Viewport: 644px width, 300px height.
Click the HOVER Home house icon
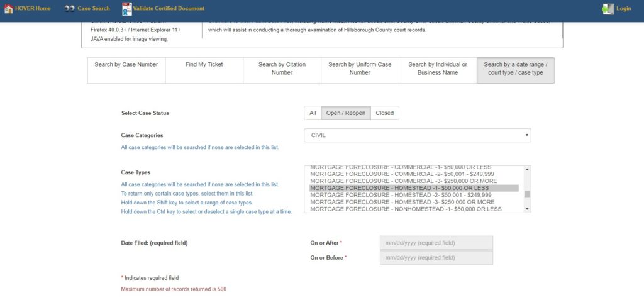click(x=8, y=9)
